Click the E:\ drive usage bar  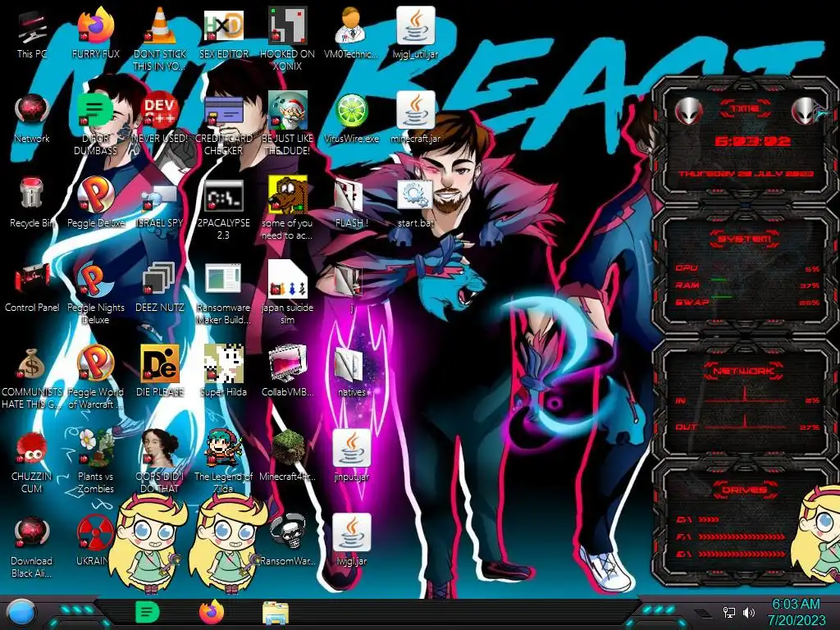(x=742, y=554)
